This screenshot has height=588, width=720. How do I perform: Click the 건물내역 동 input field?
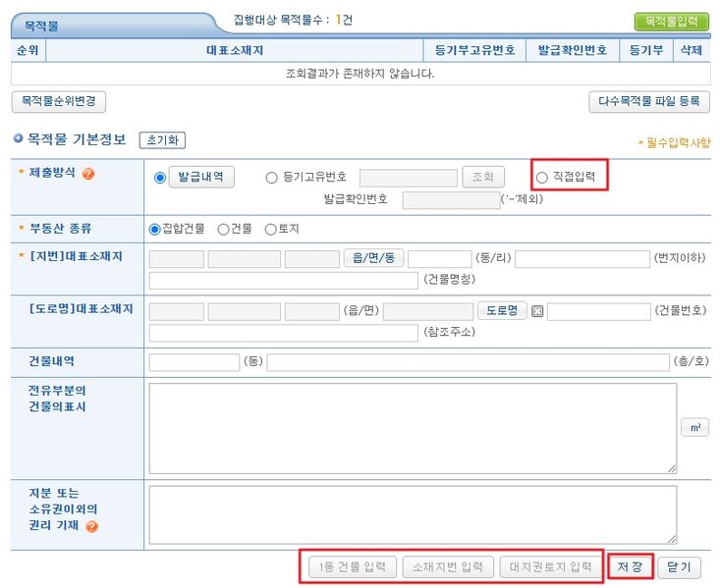click(x=194, y=362)
